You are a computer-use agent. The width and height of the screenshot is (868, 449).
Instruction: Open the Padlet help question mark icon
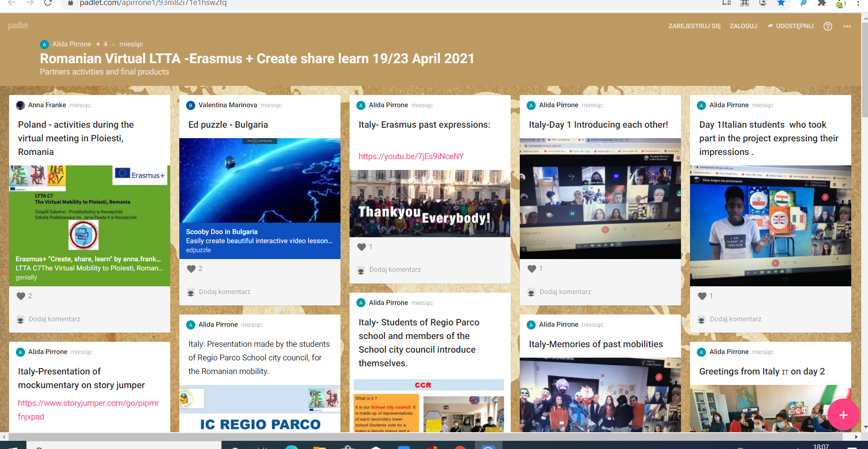click(x=828, y=26)
